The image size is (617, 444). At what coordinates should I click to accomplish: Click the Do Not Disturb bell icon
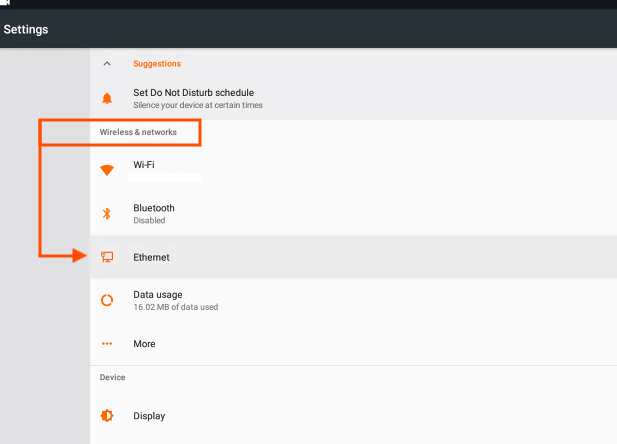click(x=107, y=98)
